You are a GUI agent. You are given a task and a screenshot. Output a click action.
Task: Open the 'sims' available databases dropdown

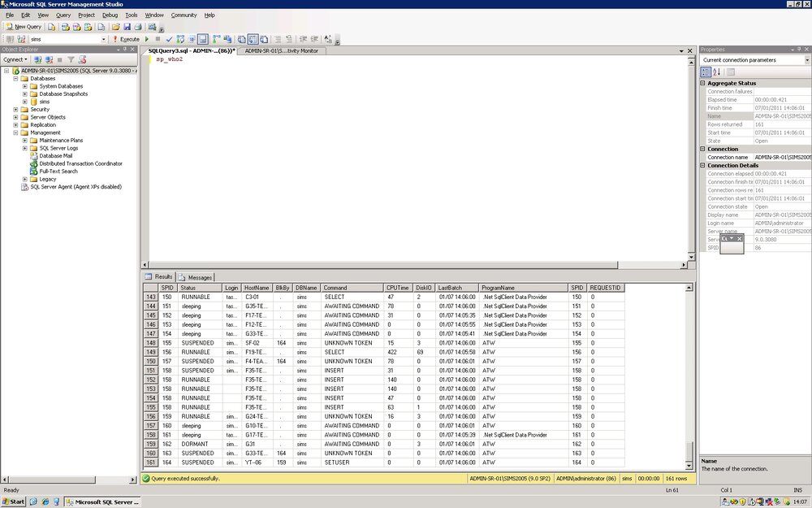point(102,39)
